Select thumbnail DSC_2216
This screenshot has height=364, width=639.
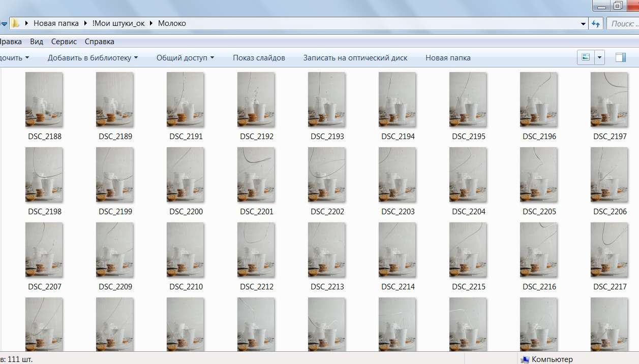[x=539, y=250]
